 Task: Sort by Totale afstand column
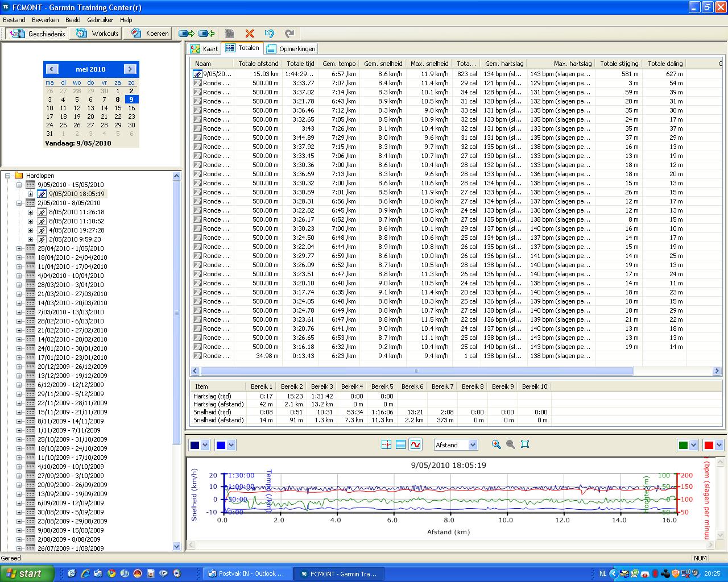pos(258,64)
